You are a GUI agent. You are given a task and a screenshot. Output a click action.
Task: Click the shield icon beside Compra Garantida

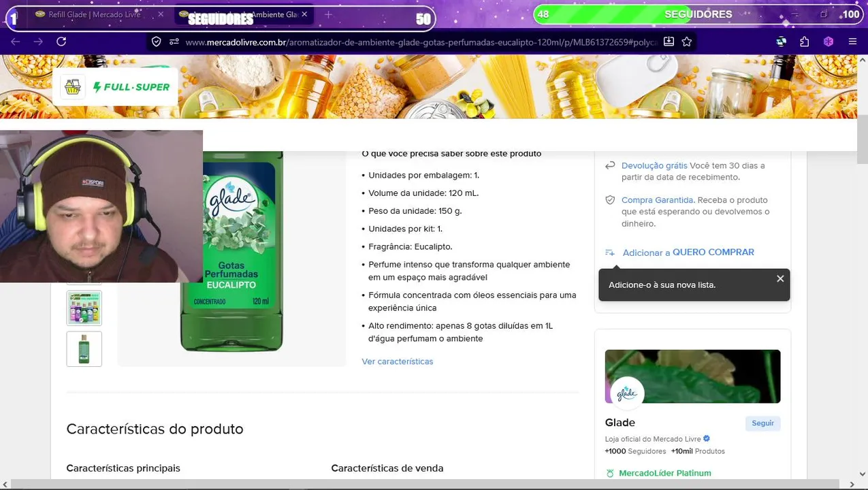(610, 200)
